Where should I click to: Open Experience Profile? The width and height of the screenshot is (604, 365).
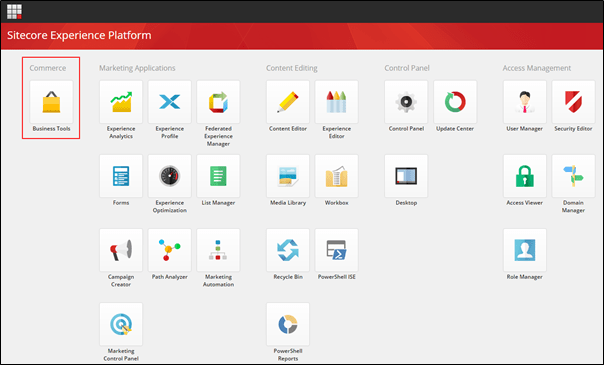click(x=169, y=102)
